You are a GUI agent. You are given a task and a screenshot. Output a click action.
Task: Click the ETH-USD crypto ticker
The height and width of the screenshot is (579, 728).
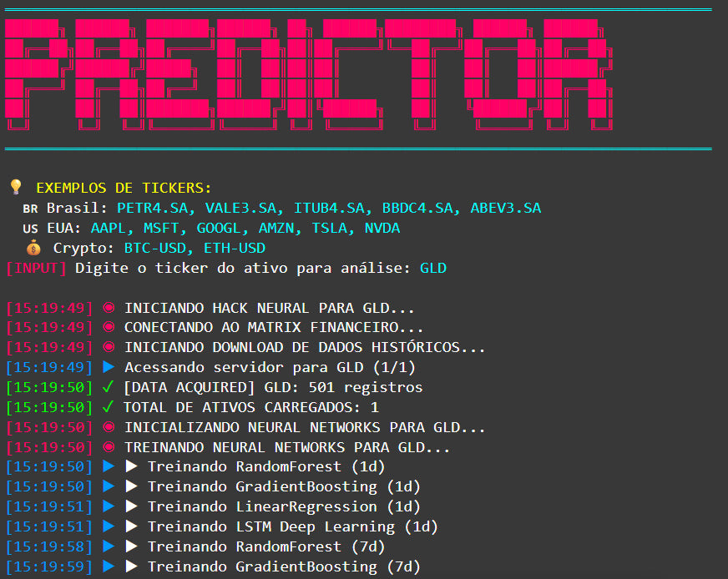tap(235, 248)
